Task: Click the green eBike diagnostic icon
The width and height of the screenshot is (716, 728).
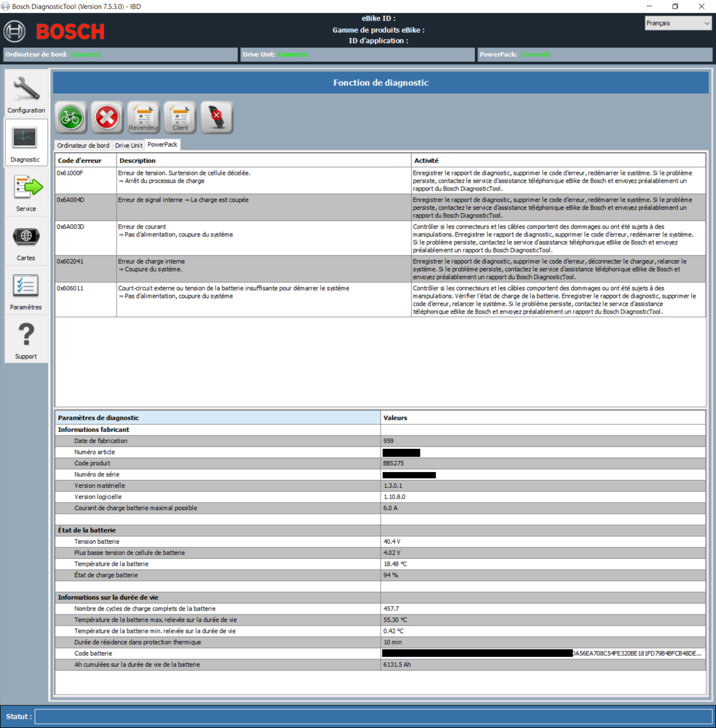Action: (71, 117)
